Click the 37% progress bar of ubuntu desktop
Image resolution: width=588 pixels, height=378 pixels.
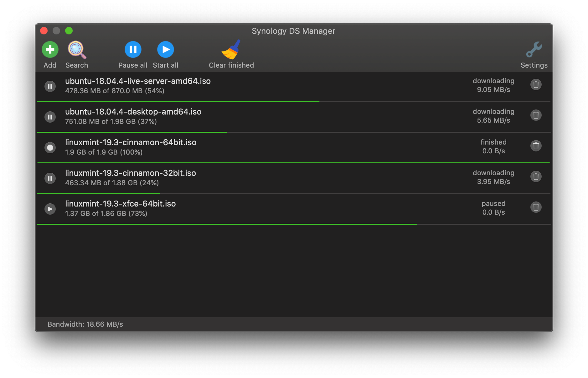pyautogui.click(x=294, y=132)
